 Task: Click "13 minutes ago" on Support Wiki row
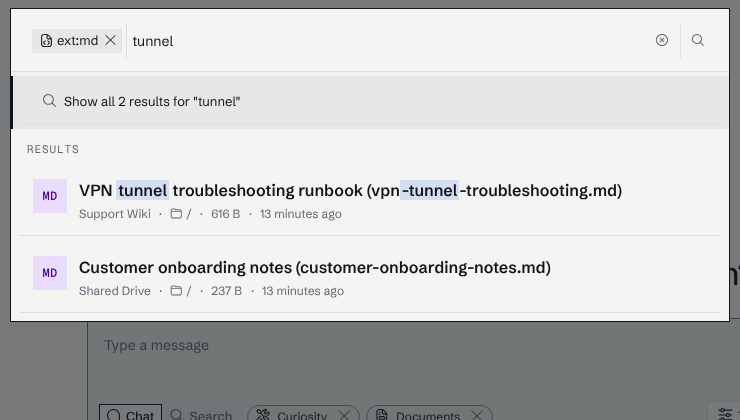click(x=301, y=214)
